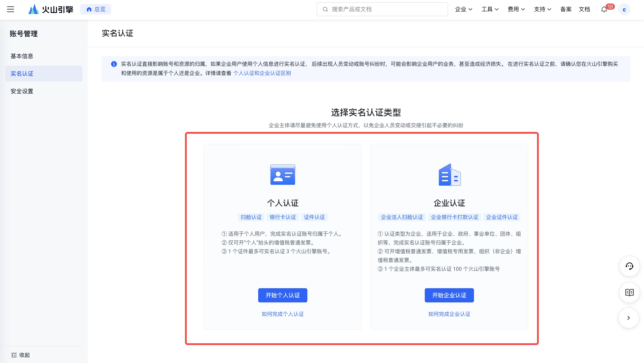Open the user avatar c menu

(x=624, y=9)
